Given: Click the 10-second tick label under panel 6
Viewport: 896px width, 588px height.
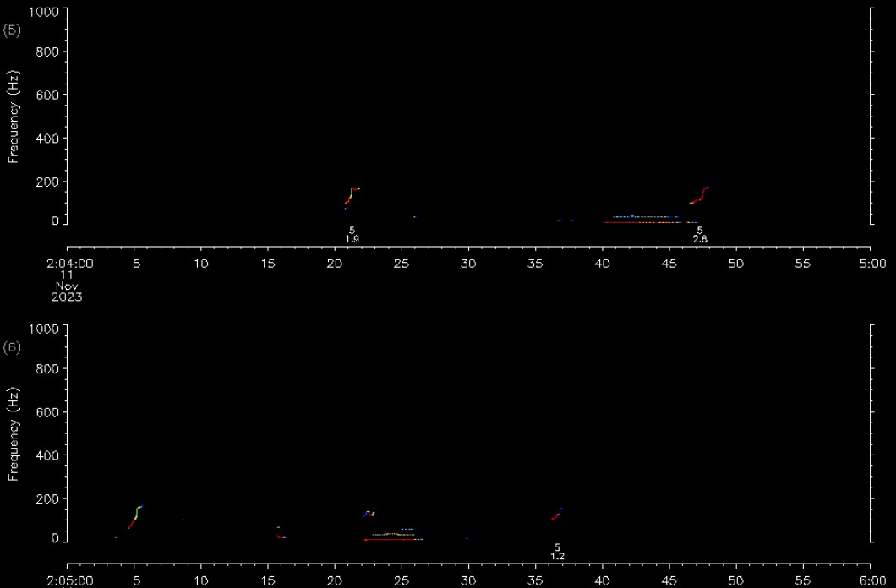Looking at the screenshot, I should (x=201, y=580).
